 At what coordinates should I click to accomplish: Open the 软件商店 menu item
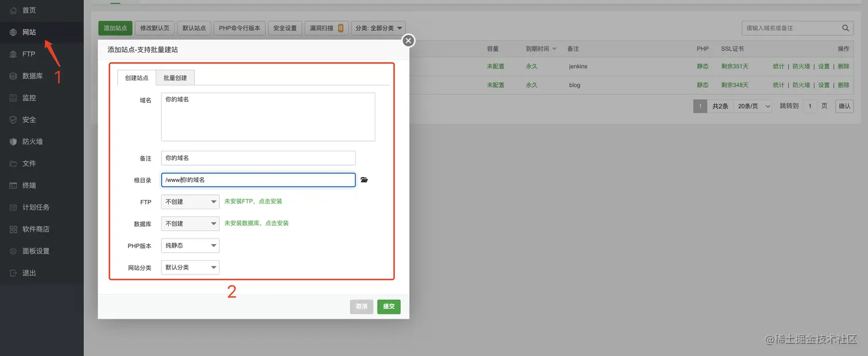36,229
